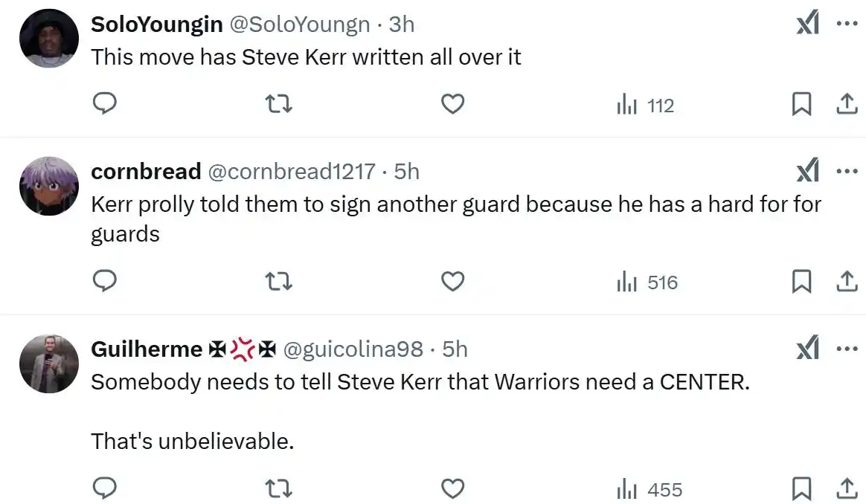866x504 pixels.
Task: Reply to cornbread's tweet
Action: pyautogui.click(x=105, y=282)
